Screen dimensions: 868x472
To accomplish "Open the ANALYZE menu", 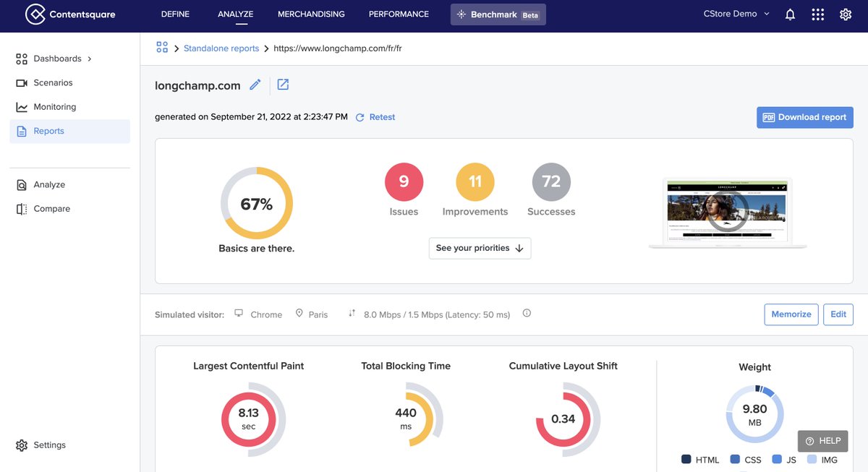I will coord(235,14).
